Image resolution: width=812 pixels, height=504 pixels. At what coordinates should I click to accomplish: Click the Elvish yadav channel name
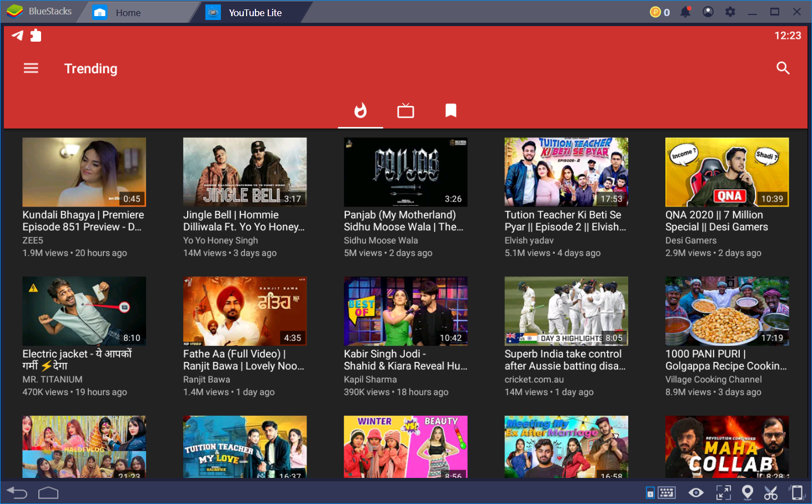[x=529, y=240]
